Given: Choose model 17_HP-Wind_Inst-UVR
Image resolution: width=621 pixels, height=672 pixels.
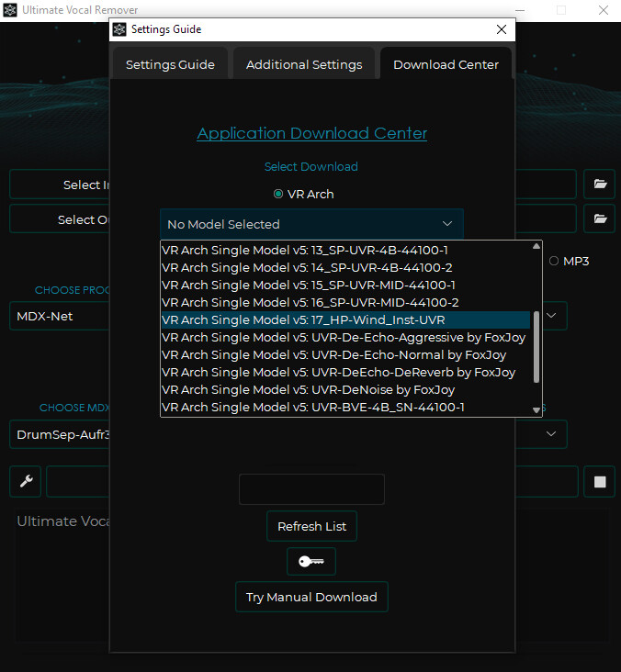Looking at the screenshot, I should coord(345,319).
